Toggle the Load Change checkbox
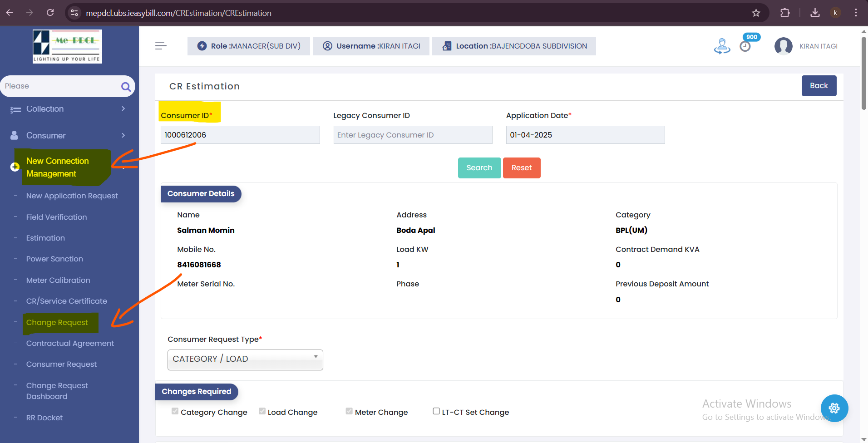 (262, 411)
